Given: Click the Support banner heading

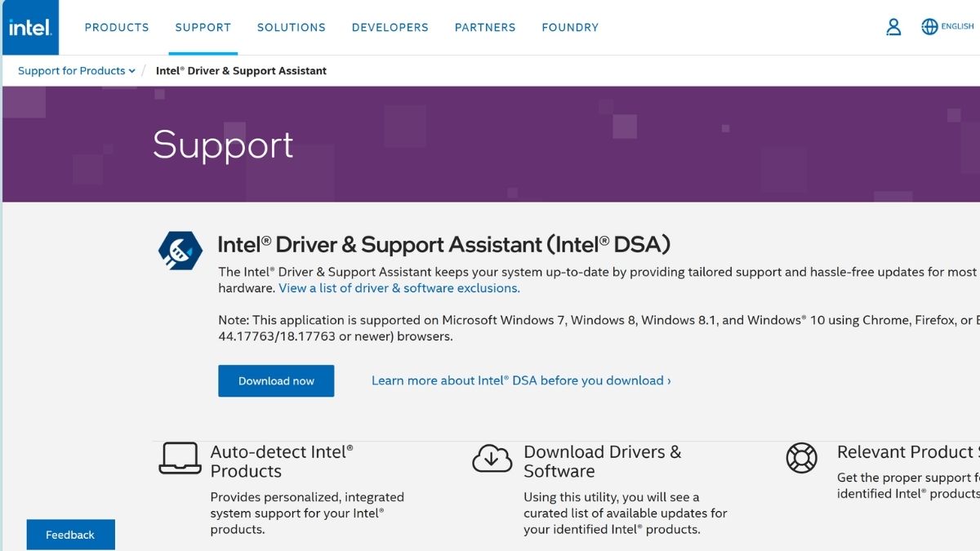Looking at the screenshot, I should tap(223, 144).
